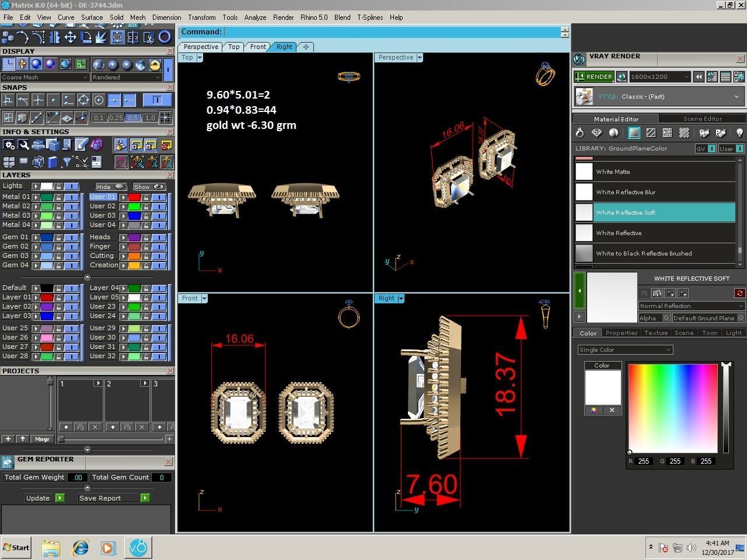This screenshot has height=560, width=747.
Task: Click the Metal 02 layer color swatch
Action: point(46,206)
